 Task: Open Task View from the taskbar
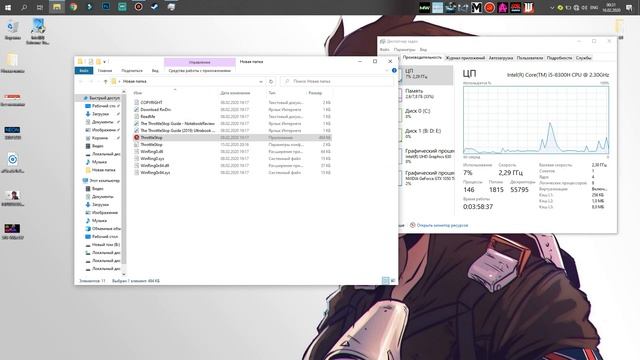tap(40, 7)
